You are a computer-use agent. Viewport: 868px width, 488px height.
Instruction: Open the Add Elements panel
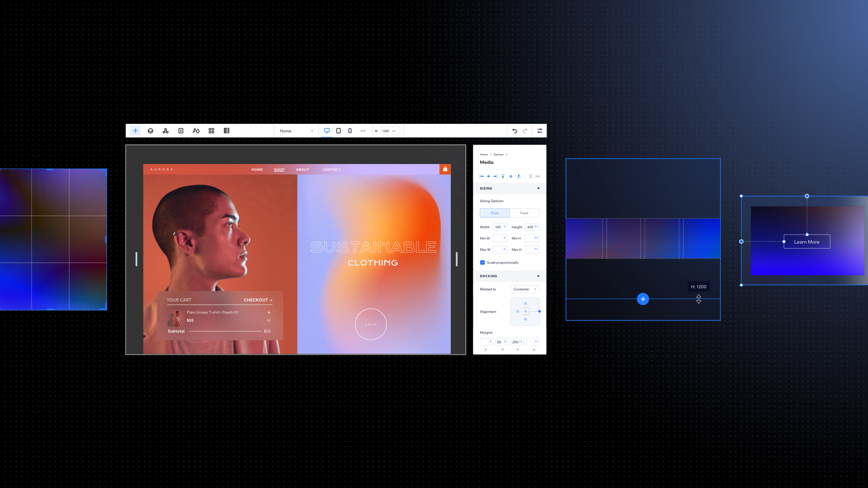point(135,131)
